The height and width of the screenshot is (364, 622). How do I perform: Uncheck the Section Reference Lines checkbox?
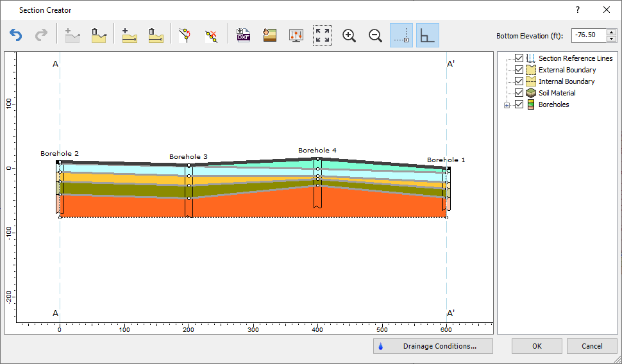pyautogui.click(x=519, y=58)
